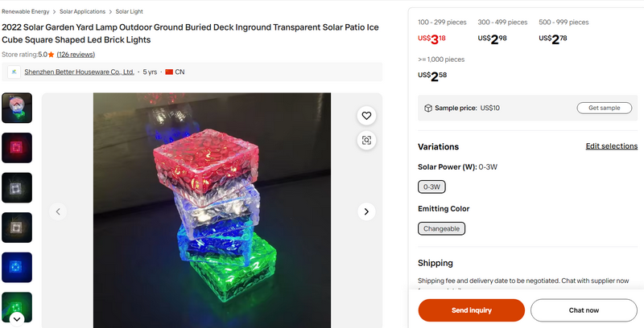This screenshot has height=328, width=644.
Task: Select the red light cube thumbnail
Action: coord(17,148)
